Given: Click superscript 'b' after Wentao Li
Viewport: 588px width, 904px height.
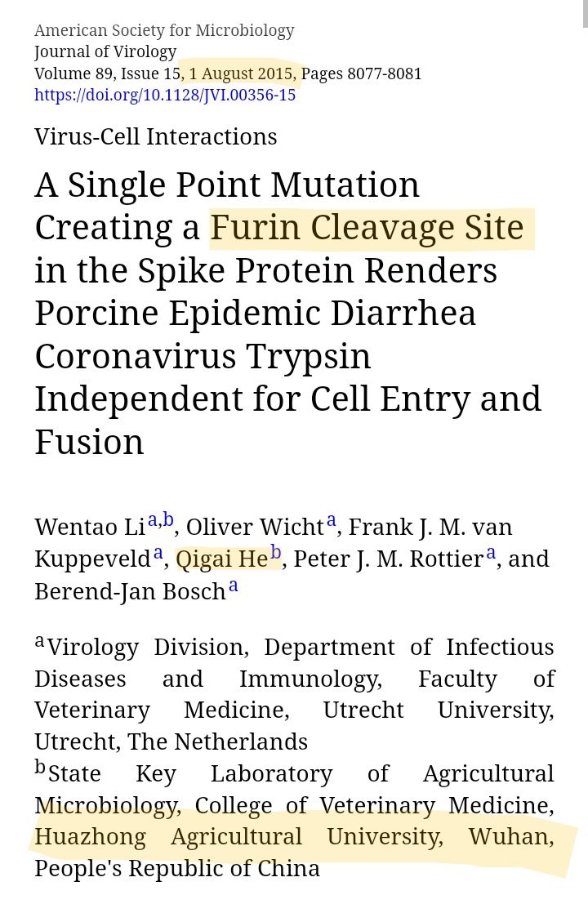Looking at the screenshot, I should (x=168, y=520).
